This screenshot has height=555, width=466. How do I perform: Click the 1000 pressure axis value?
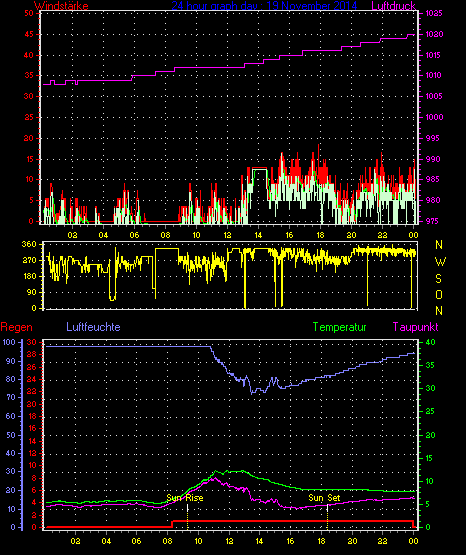coord(434,117)
